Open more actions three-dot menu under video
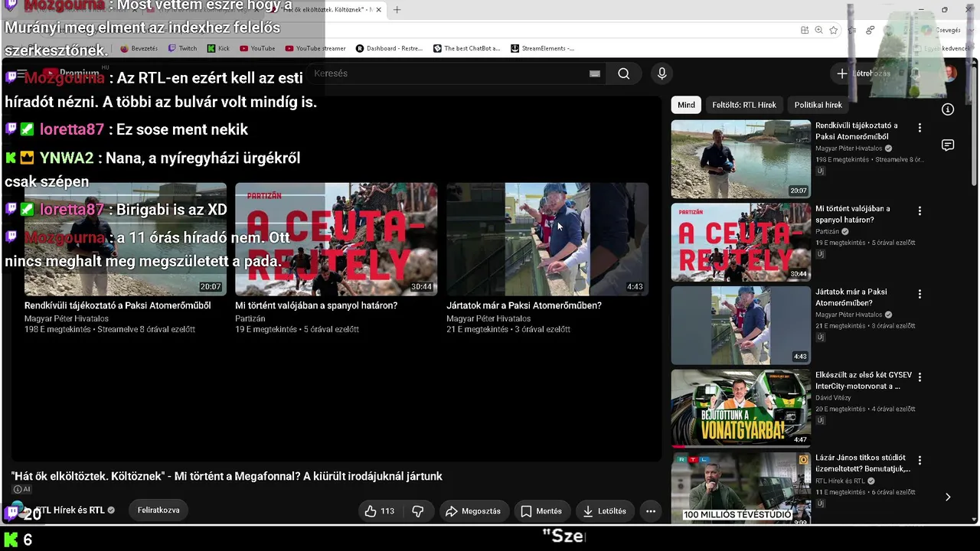This screenshot has width=980, height=551. point(651,511)
